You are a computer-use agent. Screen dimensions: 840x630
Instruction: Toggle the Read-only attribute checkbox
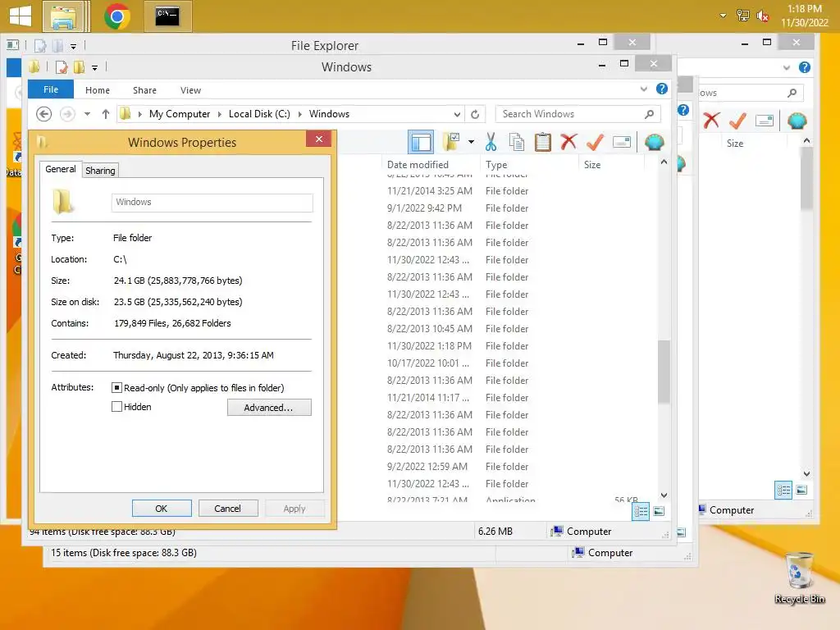pos(116,387)
